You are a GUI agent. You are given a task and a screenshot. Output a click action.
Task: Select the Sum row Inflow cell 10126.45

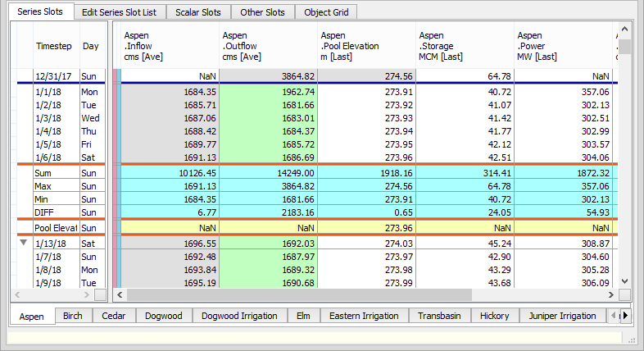[x=170, y=173]
